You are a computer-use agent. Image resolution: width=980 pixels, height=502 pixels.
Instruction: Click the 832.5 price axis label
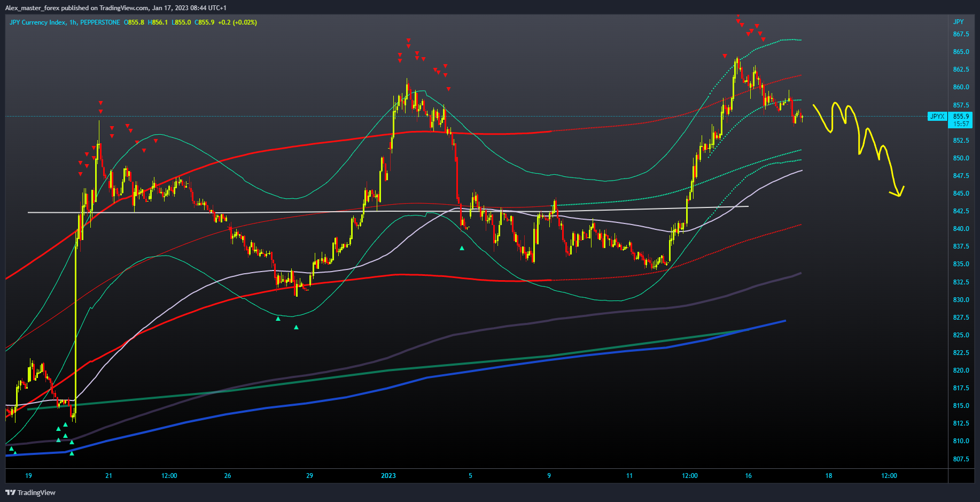point(961,282)
